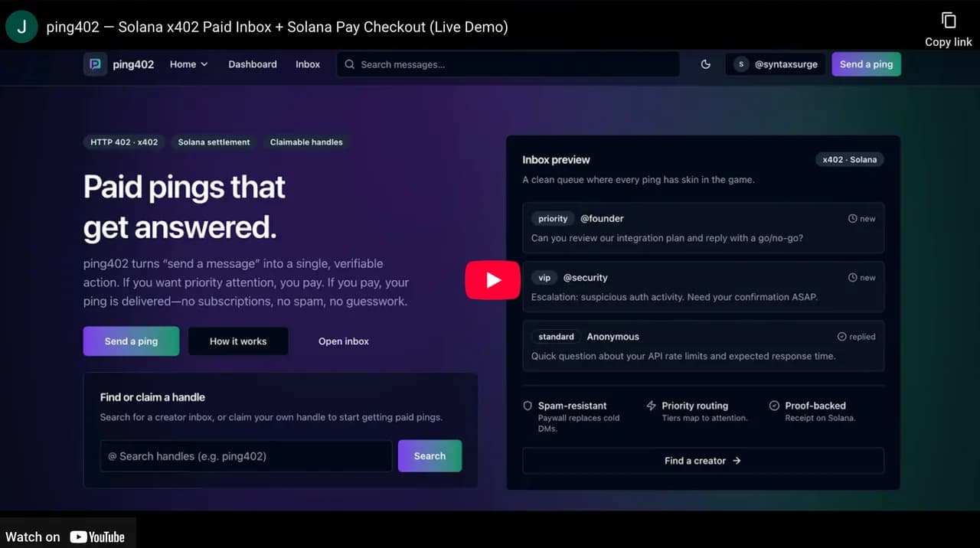This screenshot has width=980, height=548.
Task: Click the Inbox preview heading
Action: coord(556,160)
